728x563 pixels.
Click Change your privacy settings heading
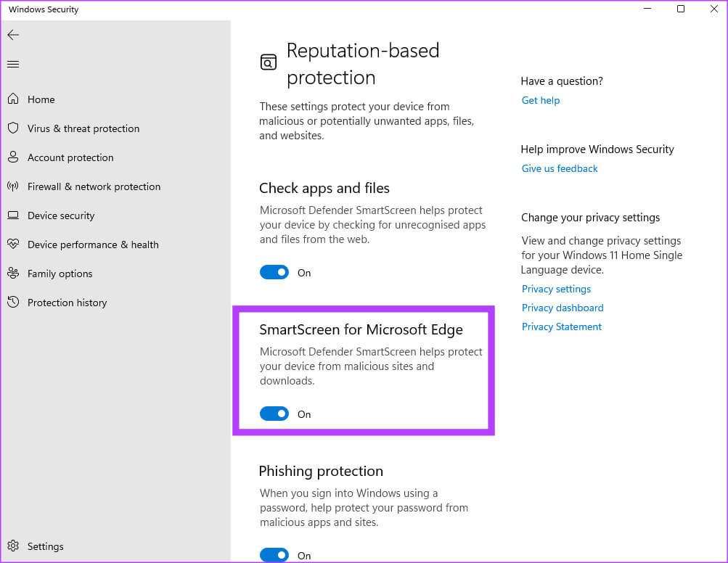pyautogui.click(x=590, y=218)
